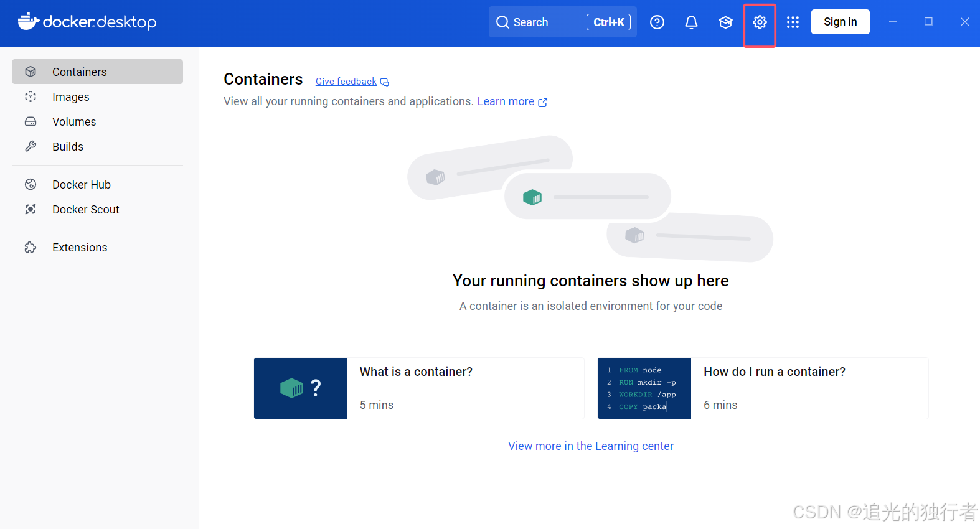
Task: Click the '5 mins' duration text
Action: click(377, 405)
